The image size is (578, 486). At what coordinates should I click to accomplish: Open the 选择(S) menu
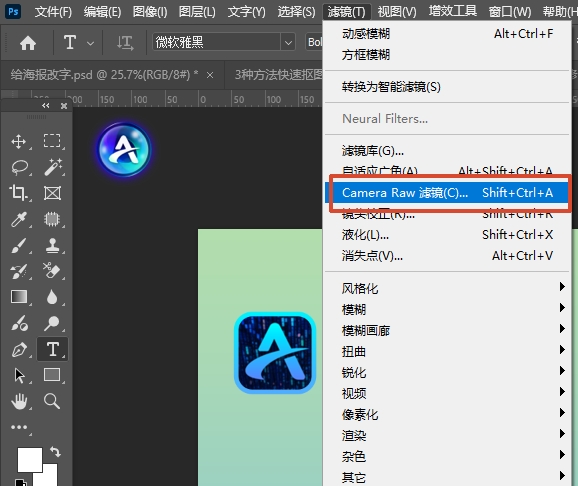296,12
